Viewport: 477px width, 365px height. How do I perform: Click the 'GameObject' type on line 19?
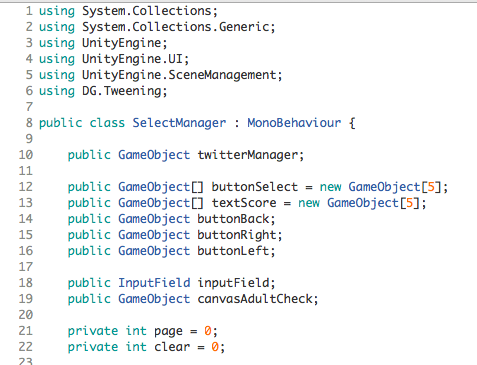coord(154,300)
